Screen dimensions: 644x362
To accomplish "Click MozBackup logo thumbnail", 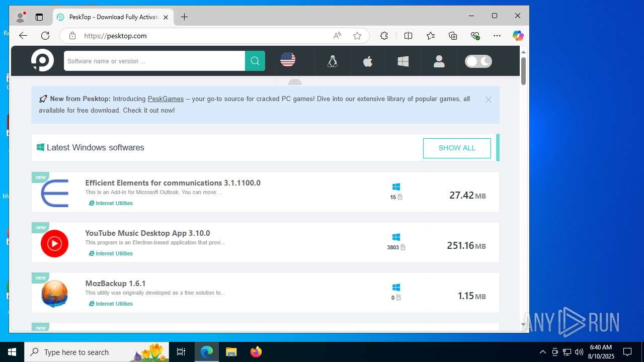I will [54, 294].
